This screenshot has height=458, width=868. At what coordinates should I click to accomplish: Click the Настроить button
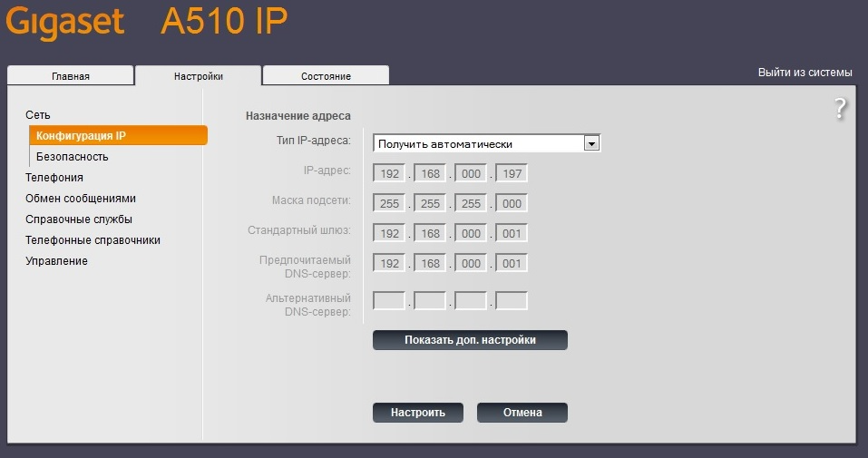pos(418,413)
